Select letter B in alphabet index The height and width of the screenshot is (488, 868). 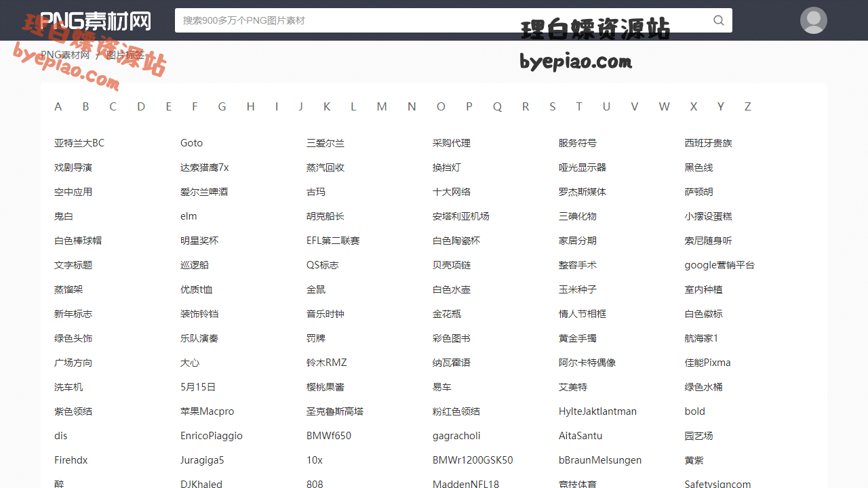[x=85, y=106]
